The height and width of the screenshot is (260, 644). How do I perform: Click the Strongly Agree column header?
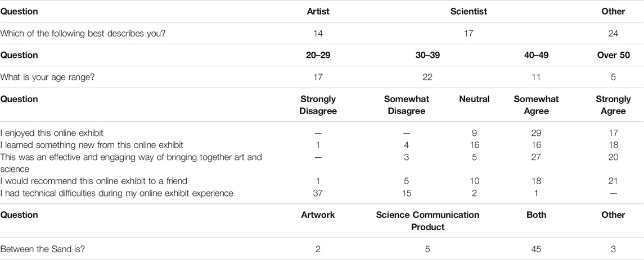coord(613,105)
